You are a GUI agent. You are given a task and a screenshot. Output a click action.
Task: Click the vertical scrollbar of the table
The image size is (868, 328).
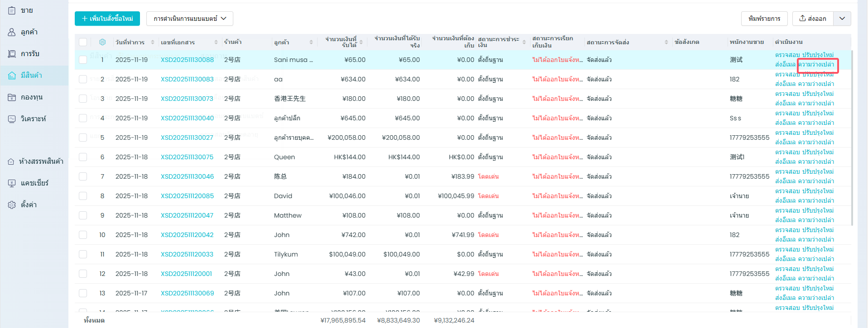[852, 136]
